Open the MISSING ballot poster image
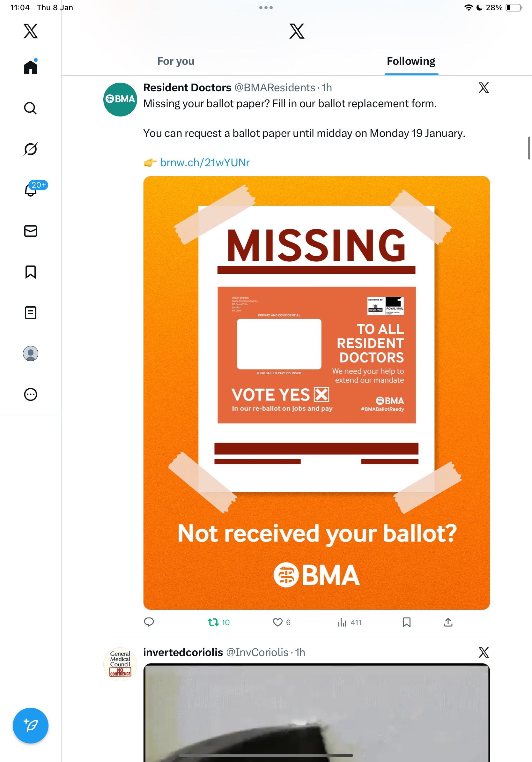 [316, 392]
